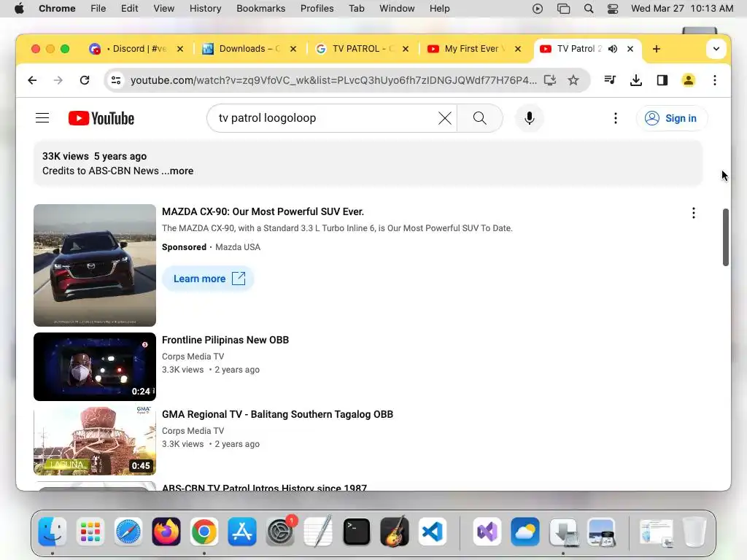Image resolution: width=747 pixels, height=560 pixels.
Task: Click the page vertical scrollbar thumb
Action: pos(726,237)
